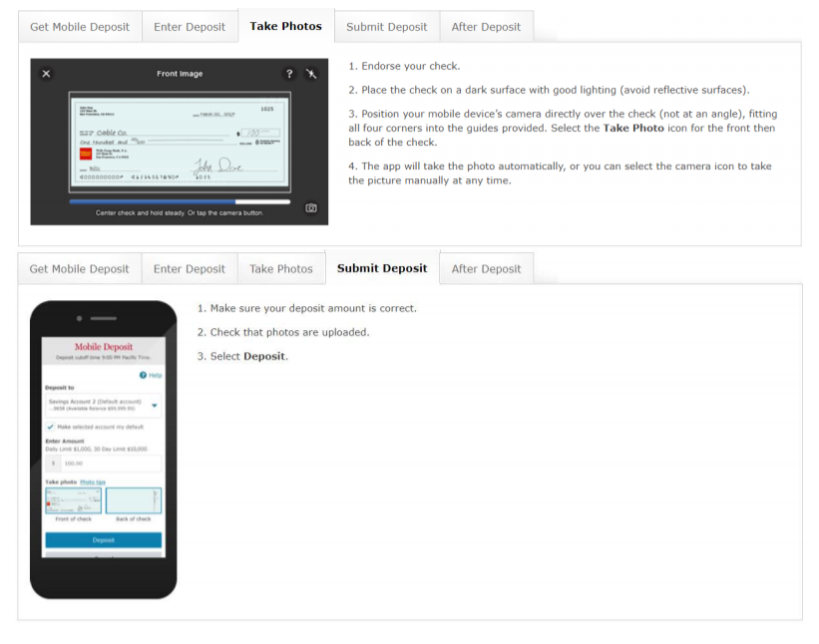Open the Photo tips link
This screenshot has width=819, height=644.
(x=93, y=482)
